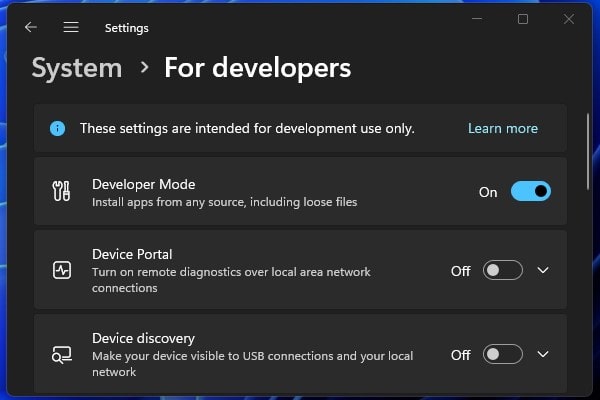Click the development use only notice text
This screenshot has width=600, height=400.
click(247, 129)
